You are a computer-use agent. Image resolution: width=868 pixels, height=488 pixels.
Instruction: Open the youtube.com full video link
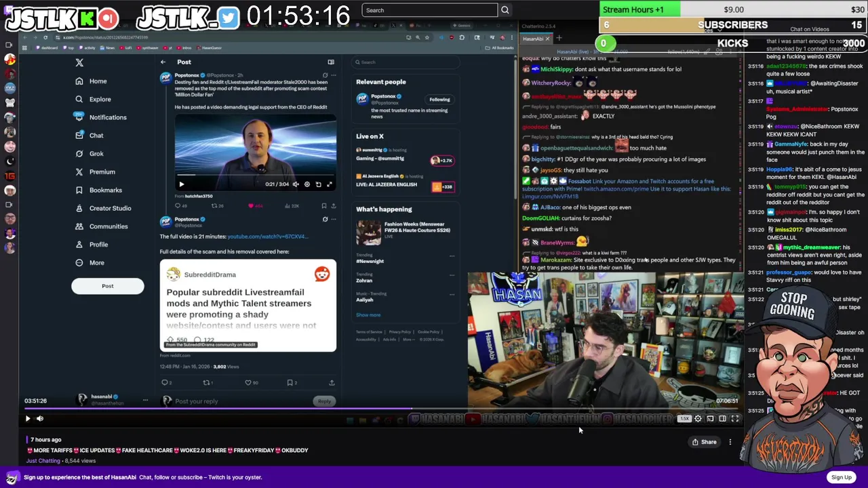pyautogui.click(x=267, y=237)
